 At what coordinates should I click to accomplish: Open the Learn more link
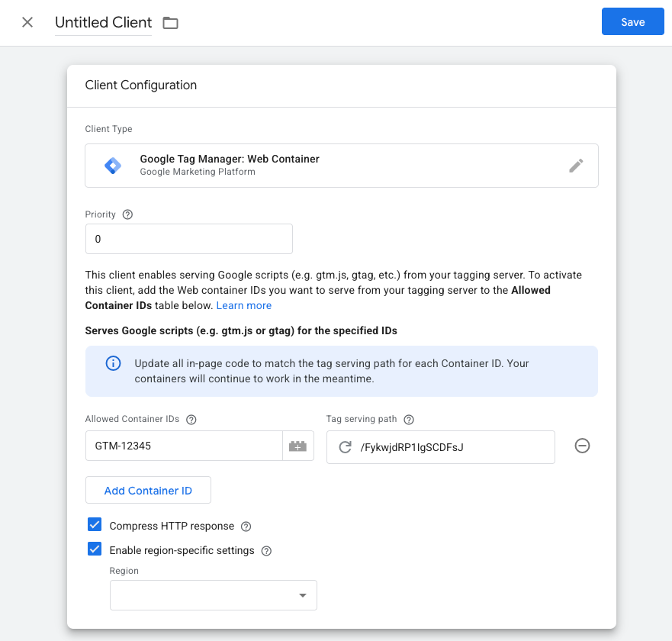click(244, 305)
